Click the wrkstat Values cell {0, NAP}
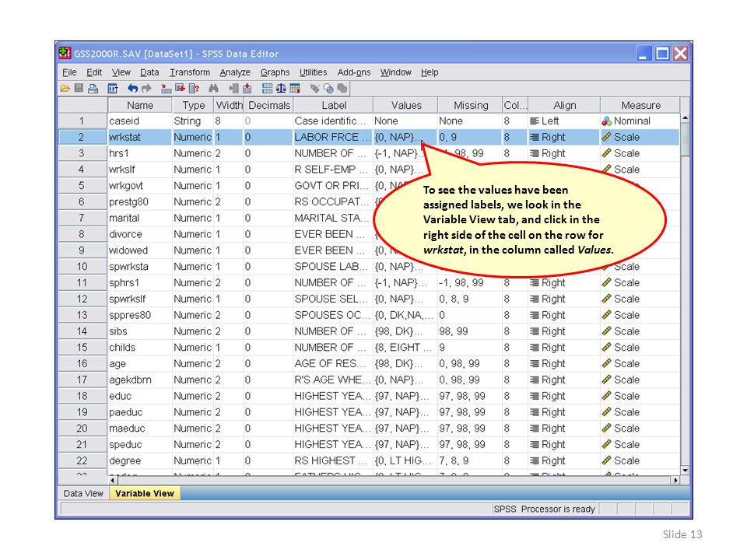The height and width of the screenshot is (560, 747). point(405,137)
